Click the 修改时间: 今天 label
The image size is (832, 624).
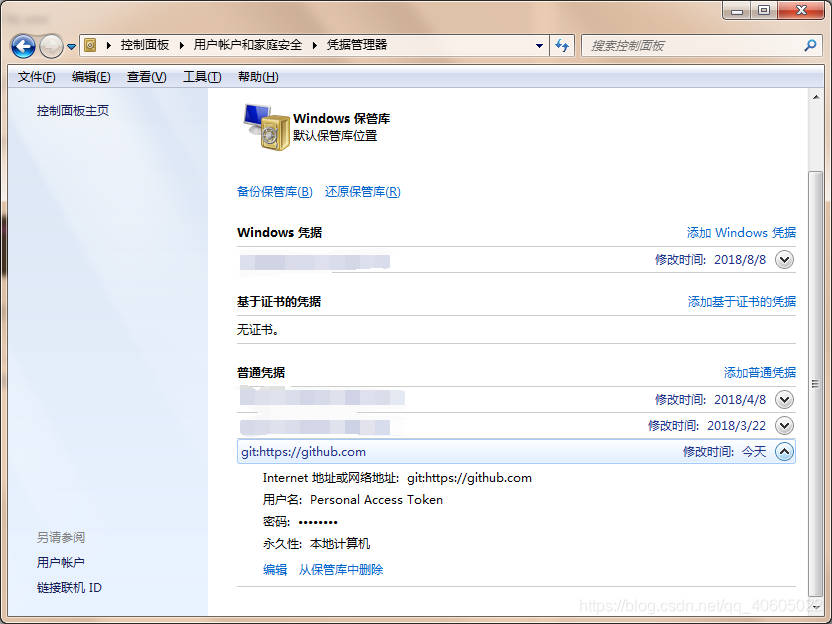724,452
